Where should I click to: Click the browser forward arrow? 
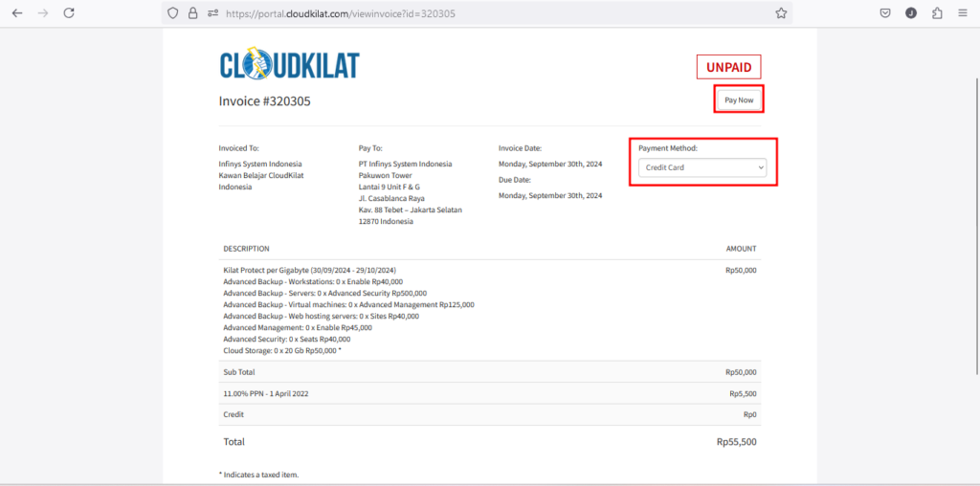(x=42, y=13)
